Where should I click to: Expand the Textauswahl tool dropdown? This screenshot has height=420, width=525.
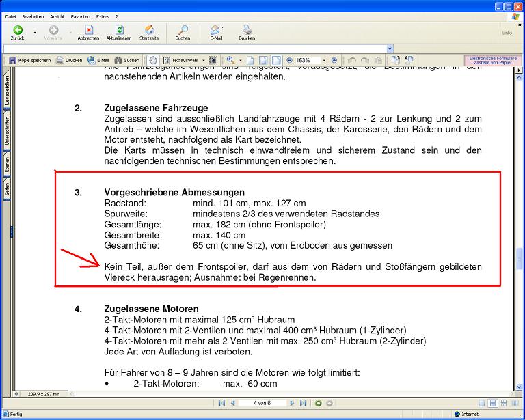(x=204, y=61)
